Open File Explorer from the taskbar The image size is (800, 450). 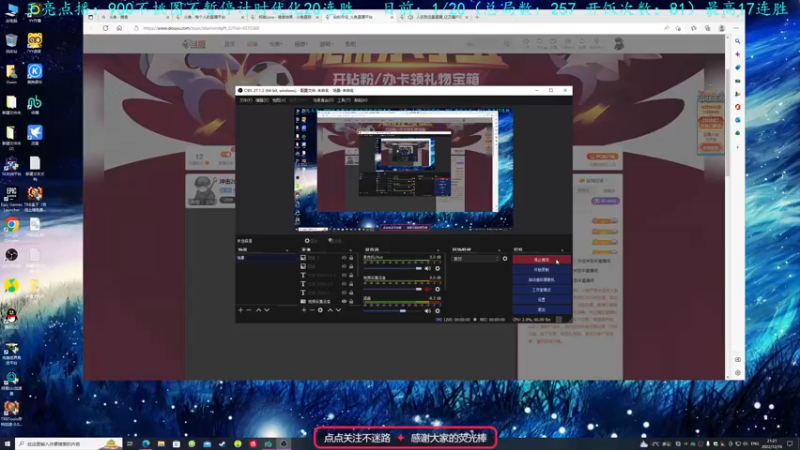161,444
